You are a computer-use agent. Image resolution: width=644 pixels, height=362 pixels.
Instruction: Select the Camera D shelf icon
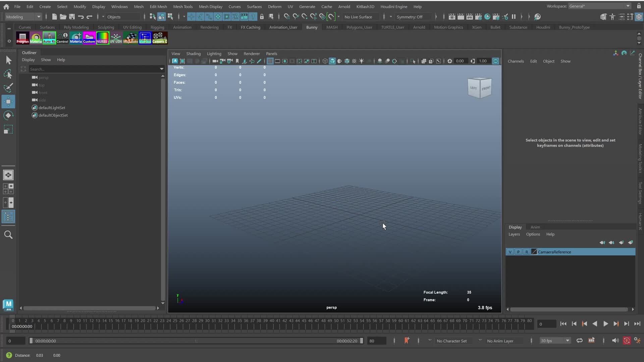coord(160,38)
